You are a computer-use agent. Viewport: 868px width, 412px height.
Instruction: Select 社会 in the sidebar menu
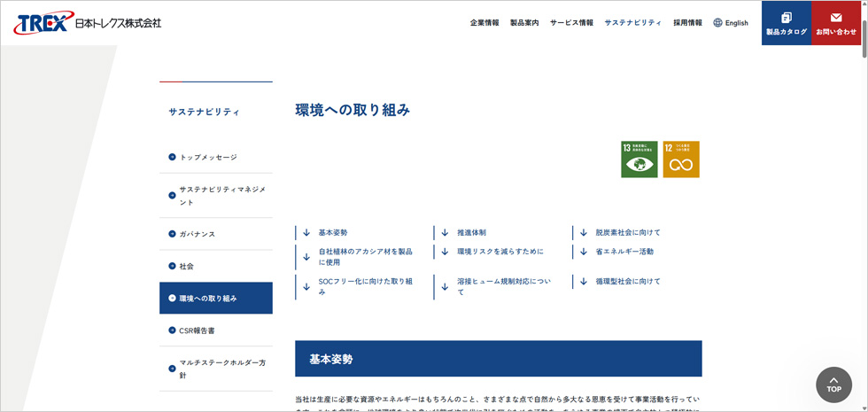tap(186, 266)
